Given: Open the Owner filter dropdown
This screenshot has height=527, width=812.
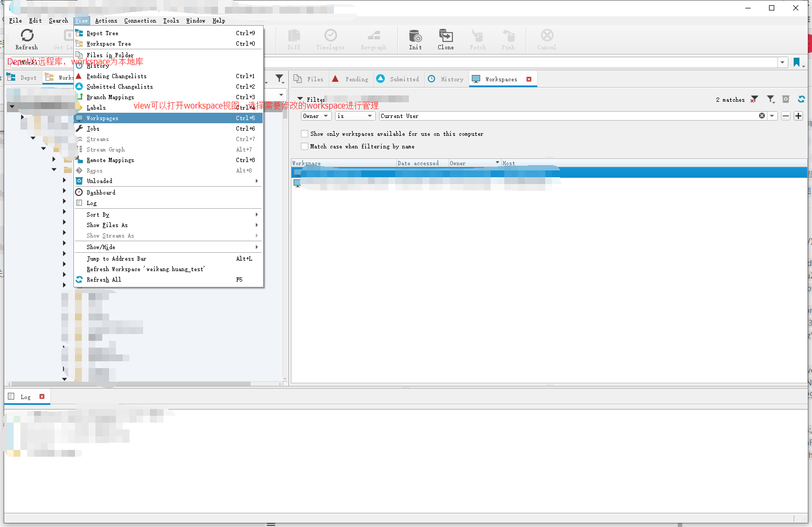Looking at the screenshot, I should point(316,116).
